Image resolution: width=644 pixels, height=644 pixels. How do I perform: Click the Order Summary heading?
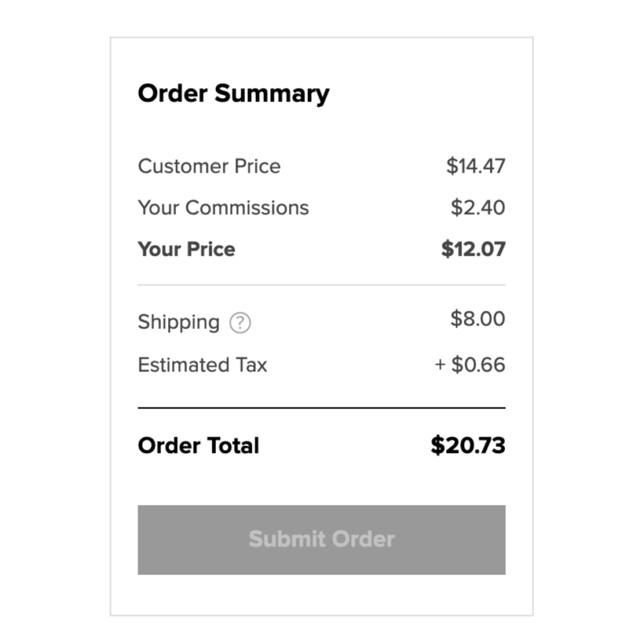pyautogui.click(x=233, y=94)
